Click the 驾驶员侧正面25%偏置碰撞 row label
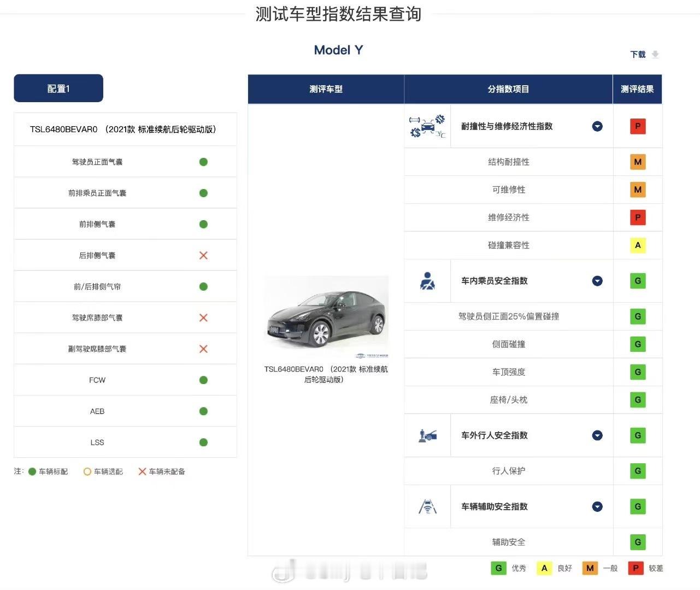This screenshot has width=700, height=590. [x=509, y=316]
